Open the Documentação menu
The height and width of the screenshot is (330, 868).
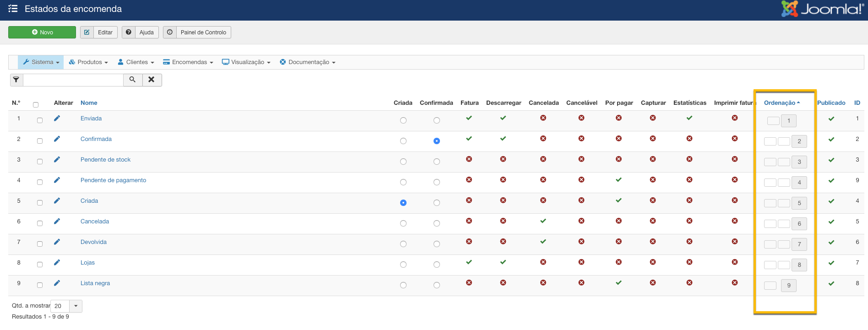[x=308, y=62]
